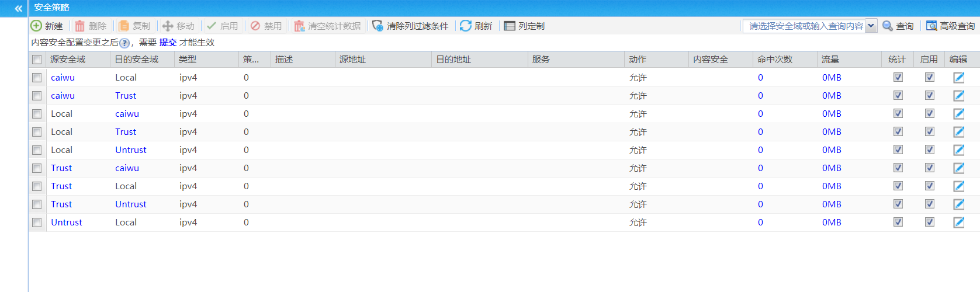The image size is (980, 292).
Task: Click hit count 0 in Trust to Local row
Action: pyautogui.click(x=760, y=186)
